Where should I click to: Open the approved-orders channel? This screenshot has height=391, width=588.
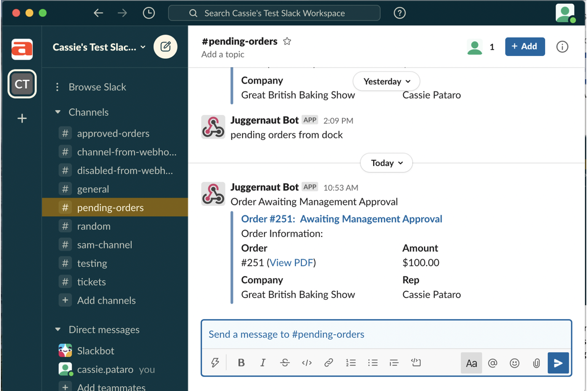(x=113, y=133)
